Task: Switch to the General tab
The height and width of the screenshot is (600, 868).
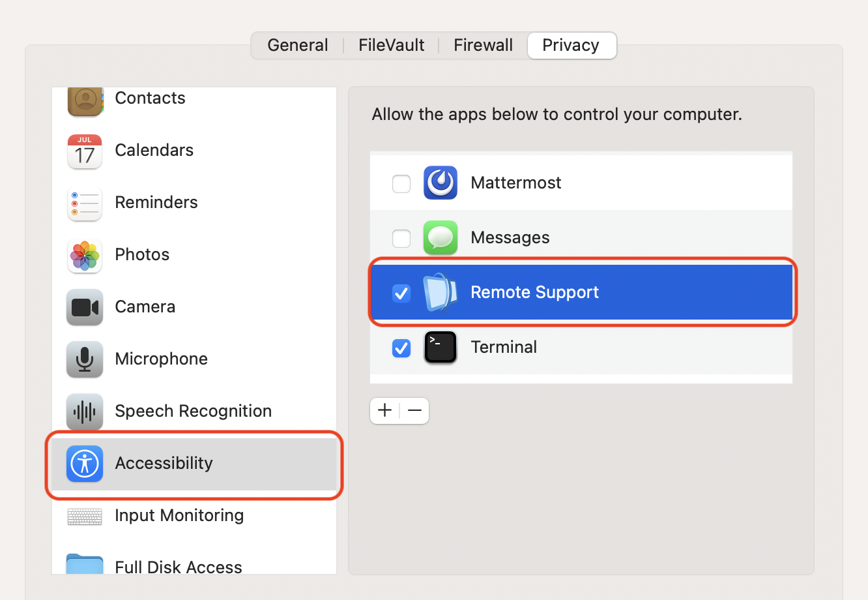Action: (x=298, y=46)
